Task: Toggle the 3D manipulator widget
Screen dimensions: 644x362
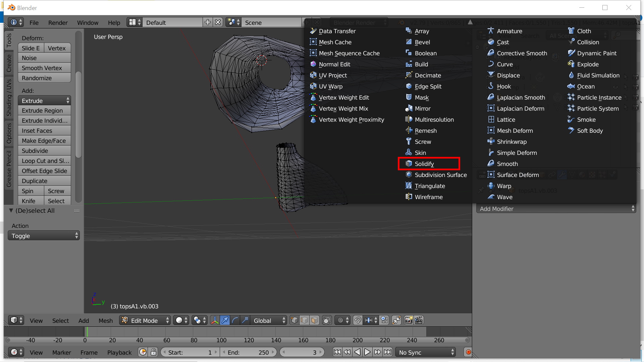Action: tap(215, 320)
